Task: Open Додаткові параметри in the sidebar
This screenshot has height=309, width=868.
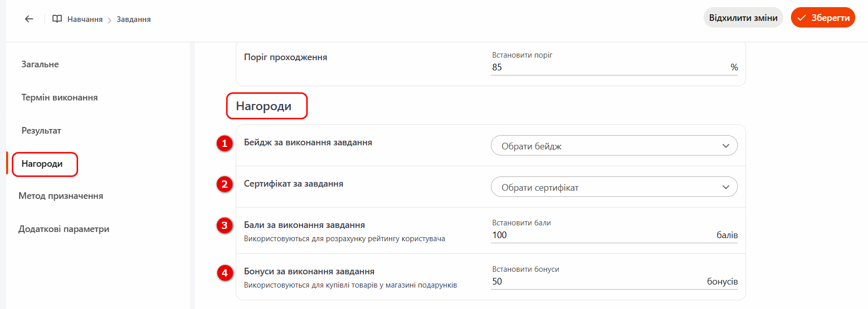Action: (x=64, y=229)
